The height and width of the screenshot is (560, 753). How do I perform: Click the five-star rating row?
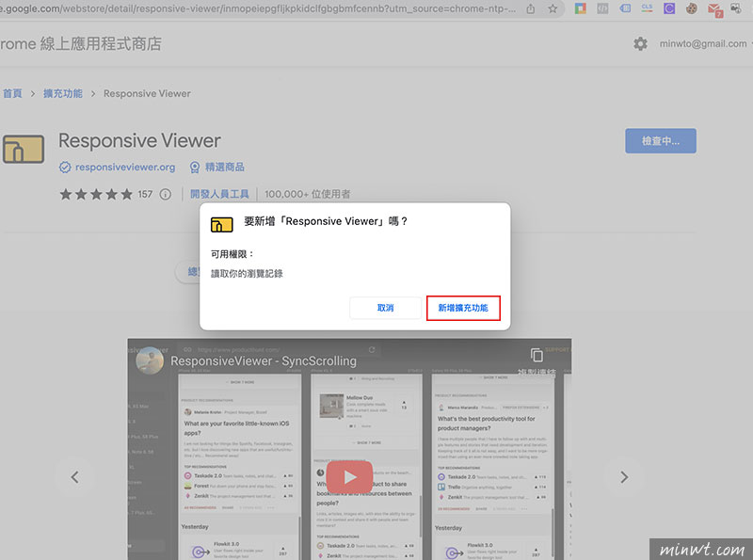96,194
